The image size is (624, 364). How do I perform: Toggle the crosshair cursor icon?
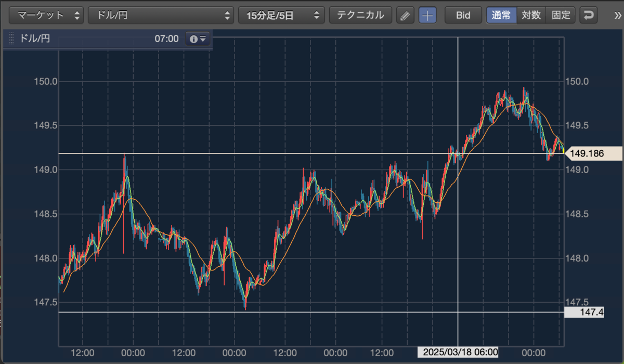(427, 15)
